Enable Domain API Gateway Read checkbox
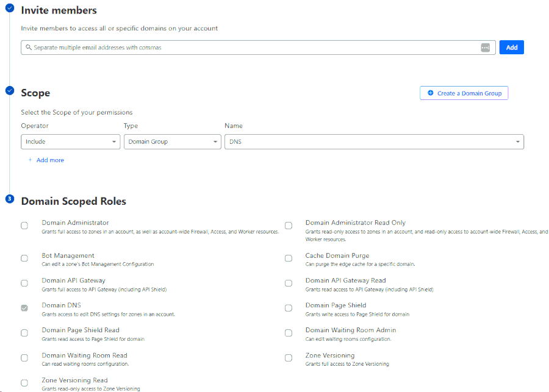This screenshot has width=549, height=392. pyautogui.click(x=289, y=283)
